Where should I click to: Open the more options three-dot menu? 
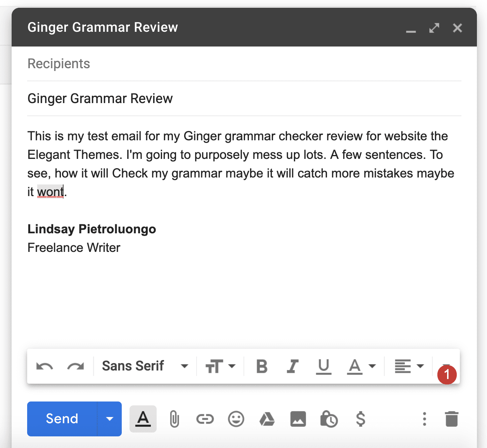[x=424, y=419]
